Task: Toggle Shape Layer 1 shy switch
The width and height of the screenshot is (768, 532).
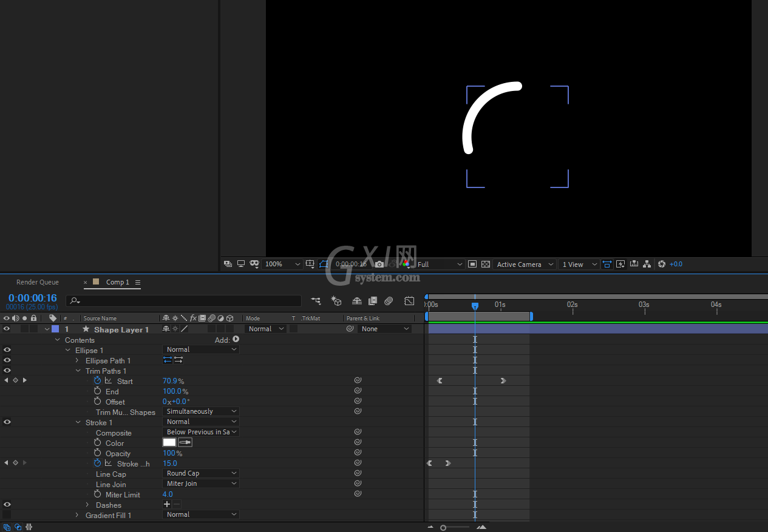Action: (x=166, y=329)
